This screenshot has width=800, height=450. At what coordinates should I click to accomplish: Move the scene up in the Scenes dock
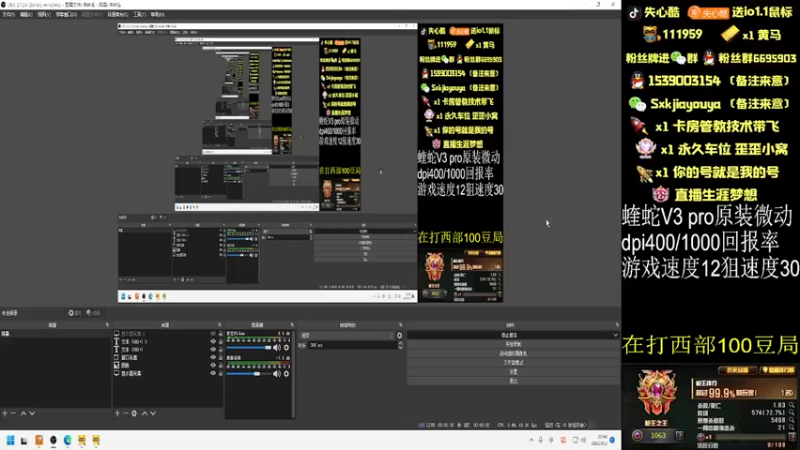[23, 413]
